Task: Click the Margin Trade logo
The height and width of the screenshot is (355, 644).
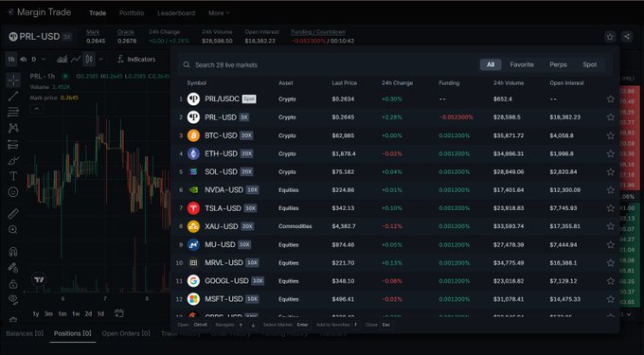Action: (x=40, y=12)
